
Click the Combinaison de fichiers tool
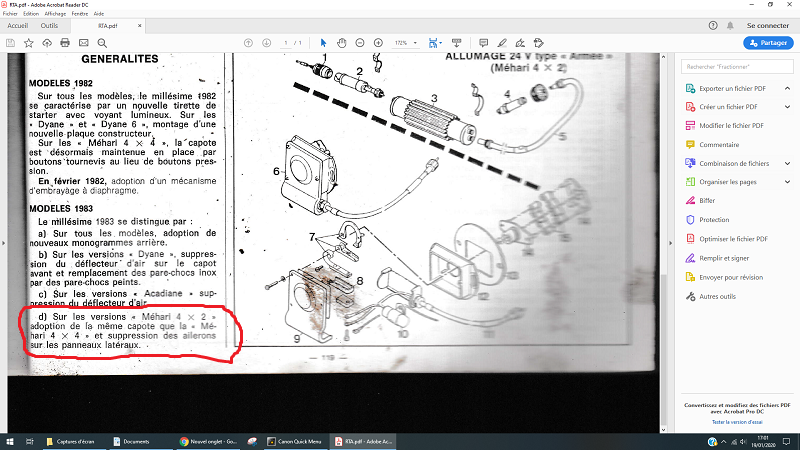coord(734,163)
